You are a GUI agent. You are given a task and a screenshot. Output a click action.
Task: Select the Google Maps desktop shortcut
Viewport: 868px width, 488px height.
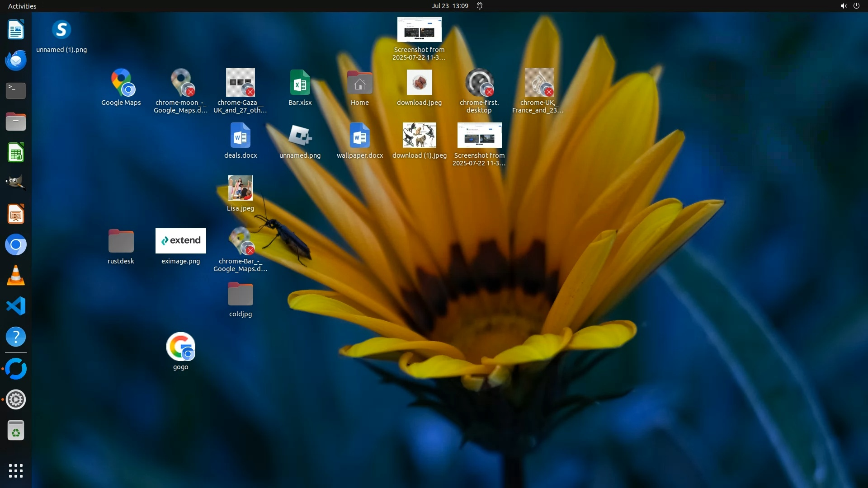point(121,83)
